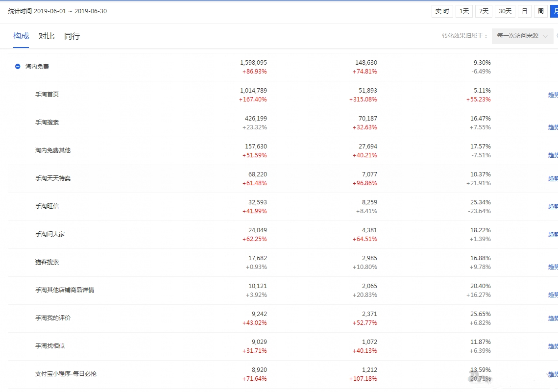Select the 周 period button
Image resolution: width=558 pixels, height=392 pixels.
click(540, 11)
